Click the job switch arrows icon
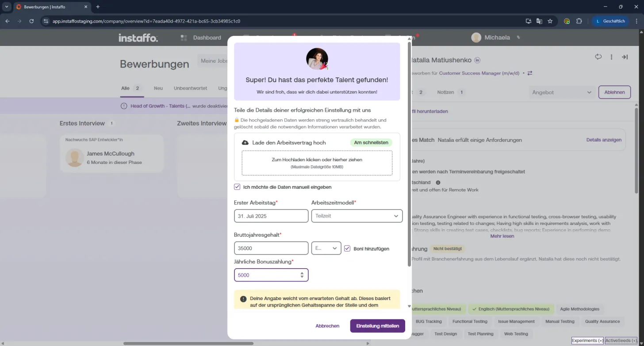This screenshot has width=644, height=346. 530,73
